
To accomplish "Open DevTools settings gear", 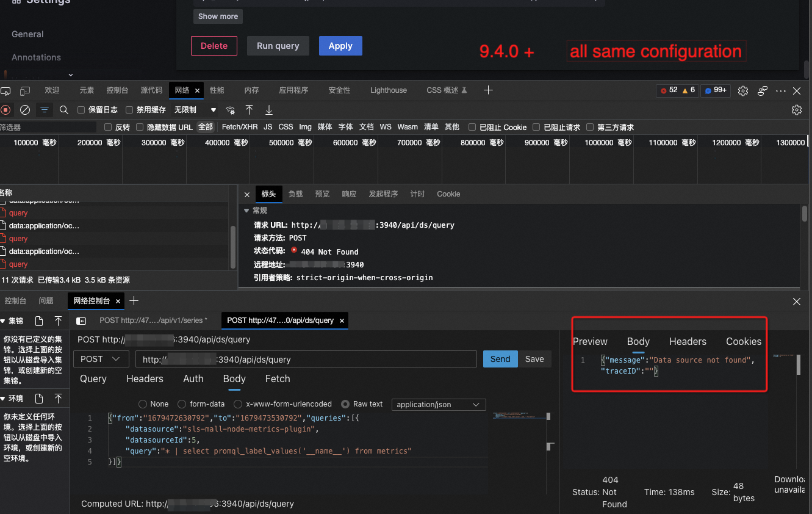I will tap(743, 90).
